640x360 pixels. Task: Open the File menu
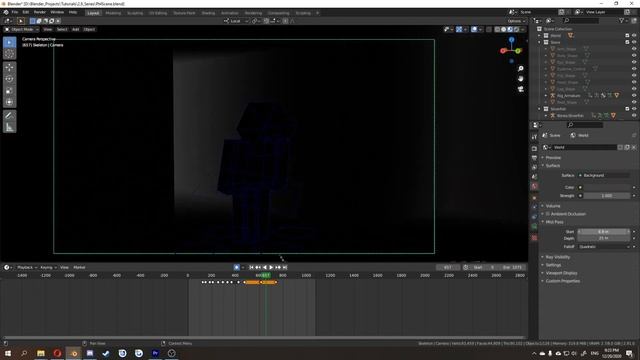[15, 13]
